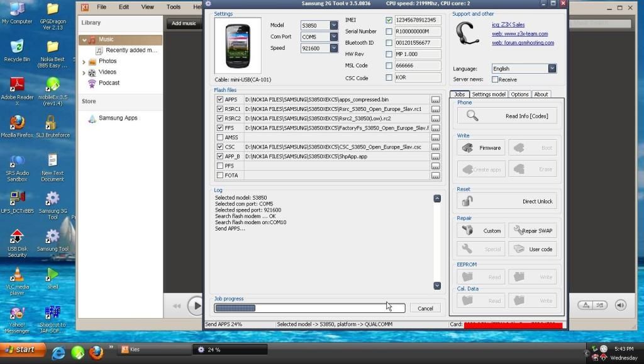Image resolution: width=644 pixels, height=364 pixels.
Task: Open GPGDragon Ver 2.13 folder icon
Action: 53,16
